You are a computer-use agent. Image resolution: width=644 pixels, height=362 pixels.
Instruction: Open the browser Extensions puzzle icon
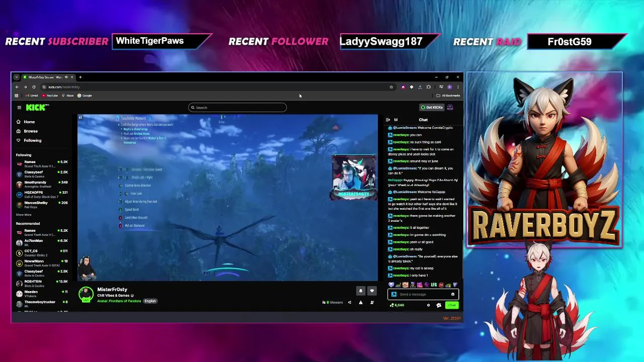coord(428,87)
